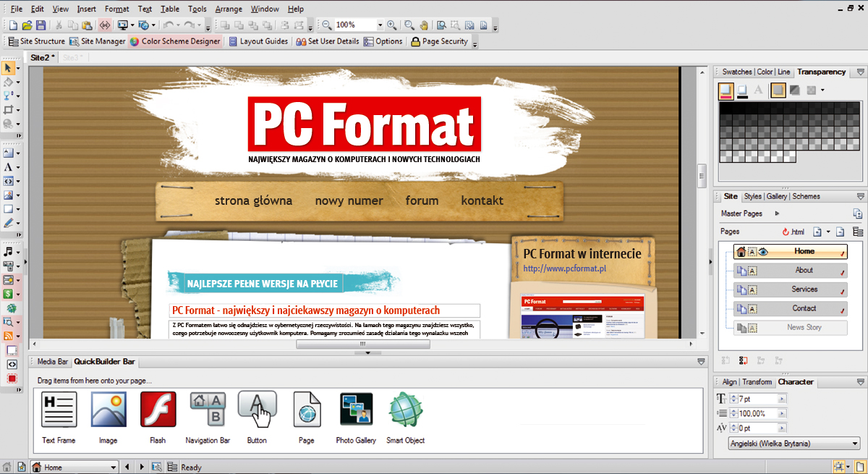
Task: Open the Arrange menu
Action: point(229,9)
